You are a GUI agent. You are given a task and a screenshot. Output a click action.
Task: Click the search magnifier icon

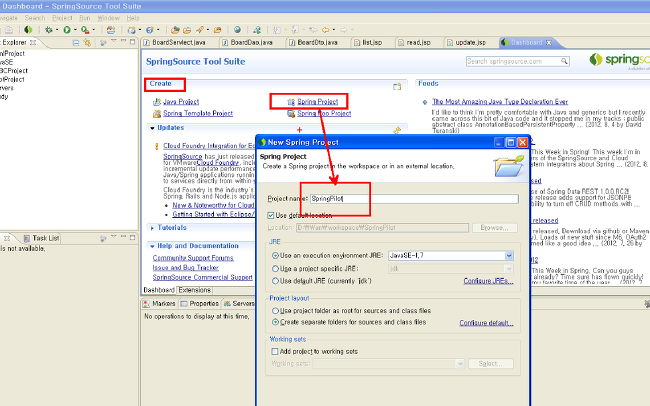coord(564,61)
